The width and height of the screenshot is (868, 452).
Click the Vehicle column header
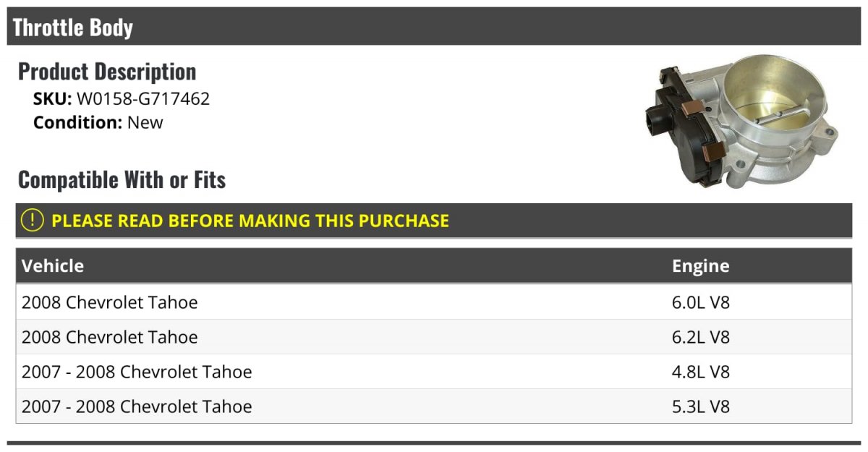pyautogui.click(x=53, y=266)
